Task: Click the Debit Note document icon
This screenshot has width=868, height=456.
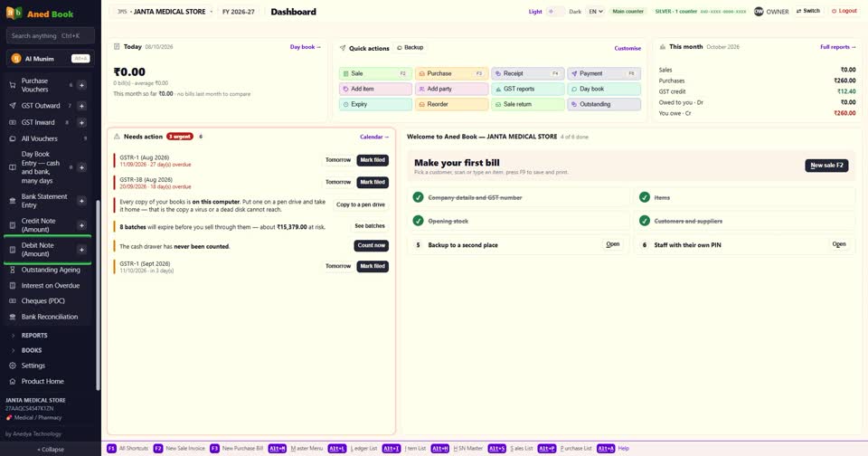Action: pyautogui.click(x=12, y=250)
